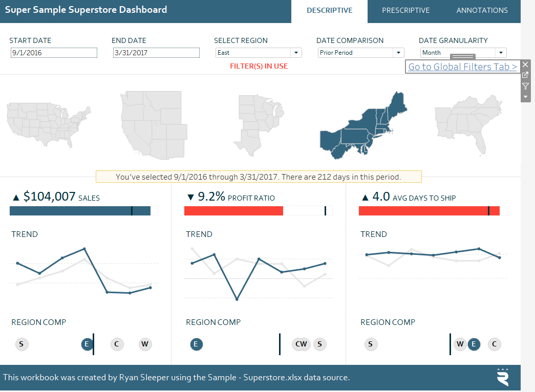Switch to the DESCRIPTIVE tab
The image size is (535, 392).
pos(329,11)
